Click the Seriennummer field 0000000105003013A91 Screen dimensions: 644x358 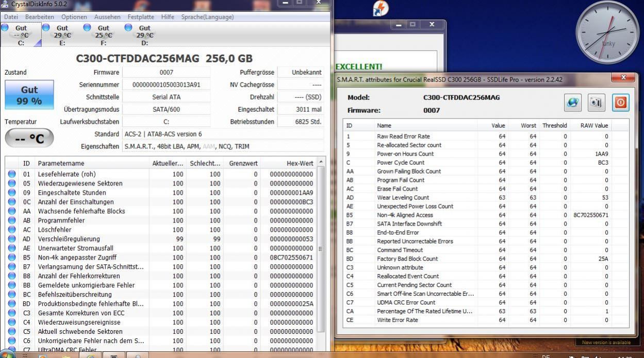pyautogui.click(x=167, y=84)
